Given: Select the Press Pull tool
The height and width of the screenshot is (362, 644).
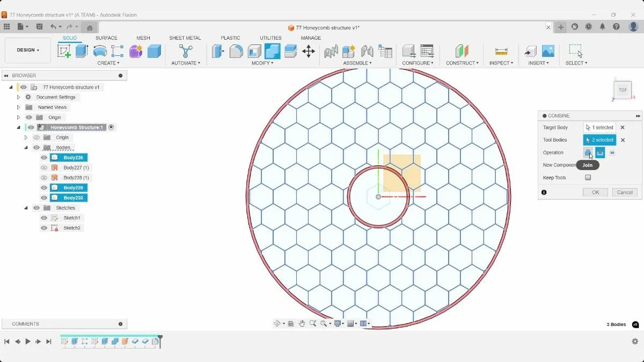Looking at the screenshot, I should click(218, 51).
